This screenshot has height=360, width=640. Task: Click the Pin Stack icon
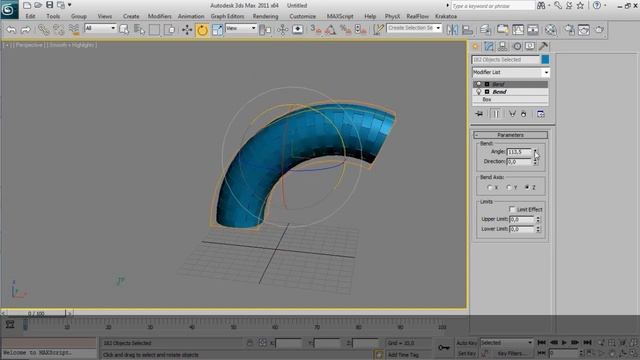tap(479, 114)
